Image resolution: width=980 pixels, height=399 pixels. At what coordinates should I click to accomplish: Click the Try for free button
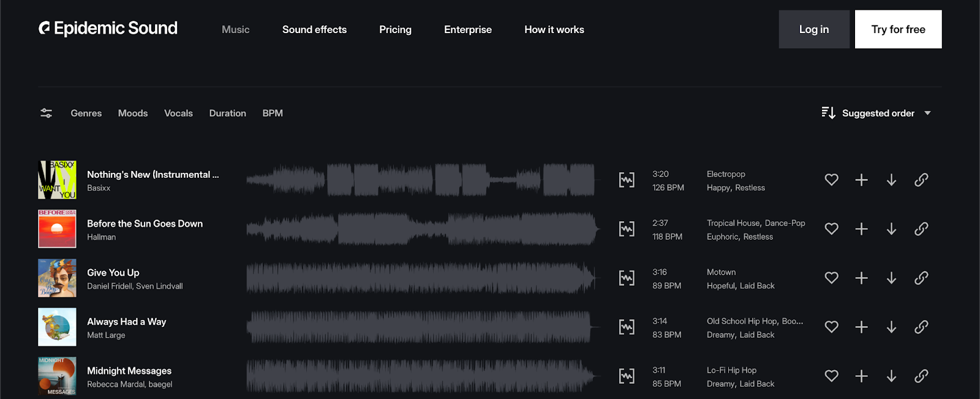[x=899, y=29]
